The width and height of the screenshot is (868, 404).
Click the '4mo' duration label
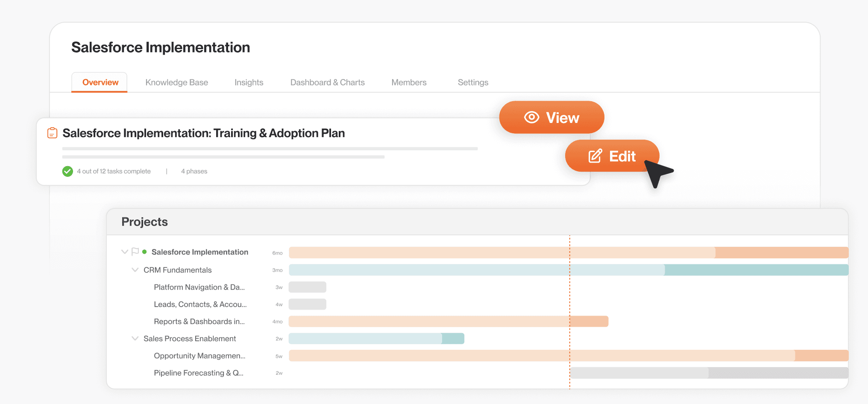(278, 322)
